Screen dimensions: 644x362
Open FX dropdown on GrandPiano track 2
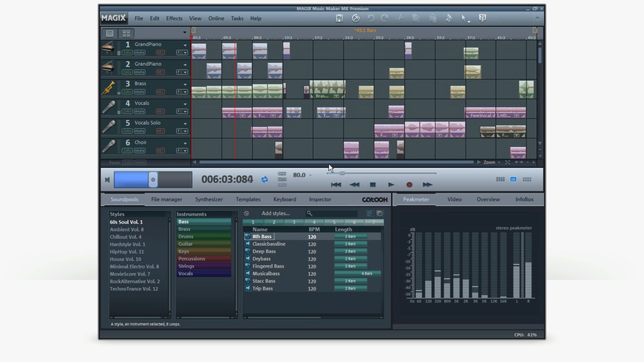click(182, 72)
